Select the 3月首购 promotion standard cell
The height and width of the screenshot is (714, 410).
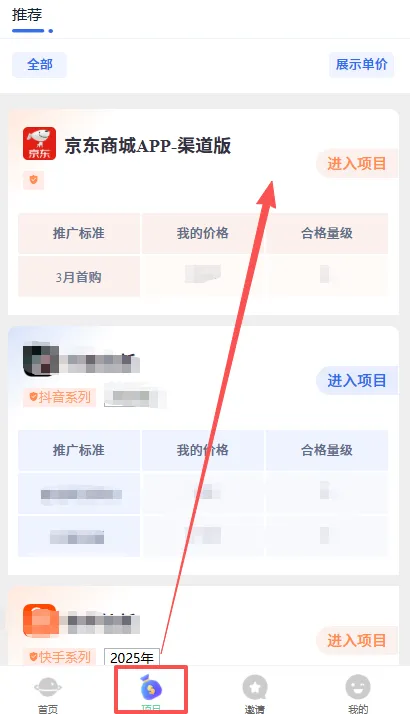[x=79, y=277]
